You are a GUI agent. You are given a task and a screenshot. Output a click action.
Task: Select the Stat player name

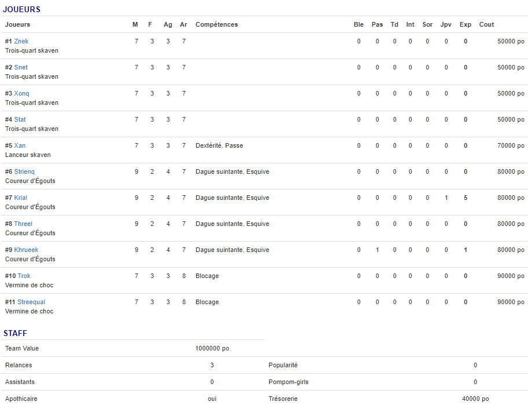point(20,119)
